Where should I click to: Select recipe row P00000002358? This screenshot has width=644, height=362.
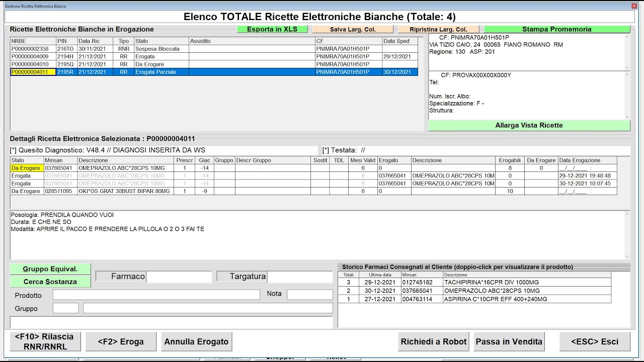214,49
